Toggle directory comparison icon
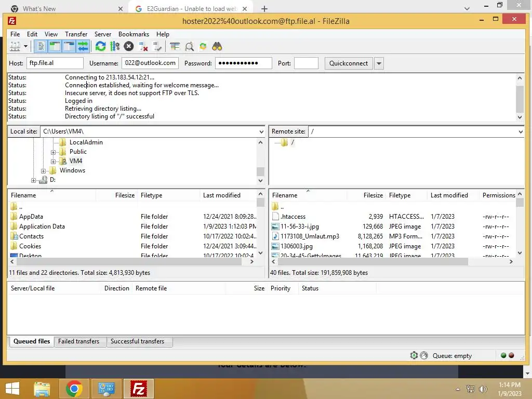Viewport: 532px width, 399px height. 189,46
